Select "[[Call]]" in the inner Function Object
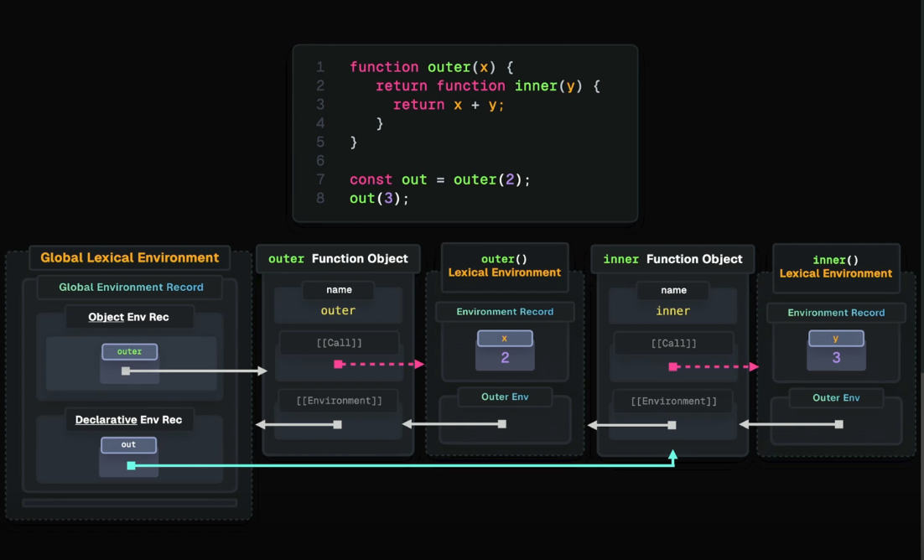The width and height of the screenshot is (924, 560). [674, 343]
